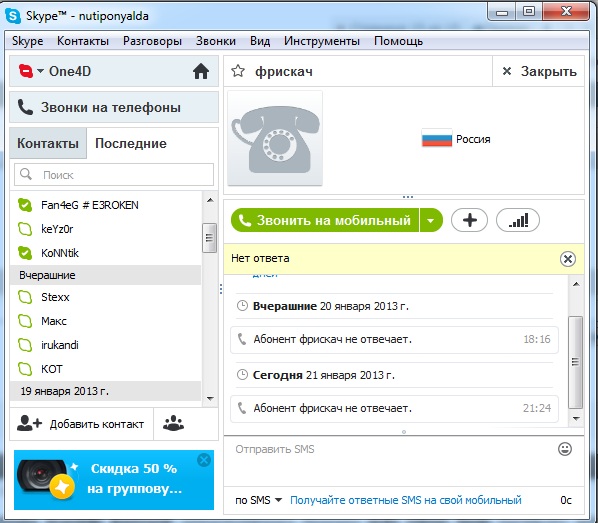Screen dimensions: 598x523
Task: Click the plus add-participants button
Action: point(469,220)
